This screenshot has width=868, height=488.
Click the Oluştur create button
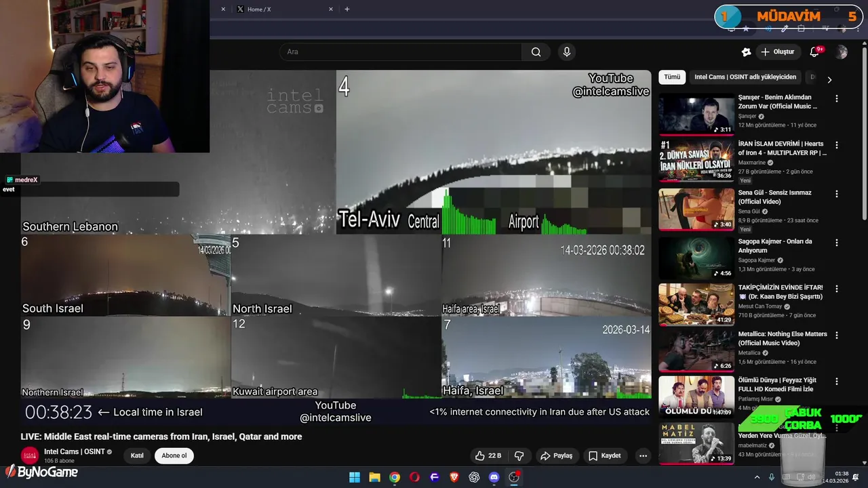click(778, 52)
